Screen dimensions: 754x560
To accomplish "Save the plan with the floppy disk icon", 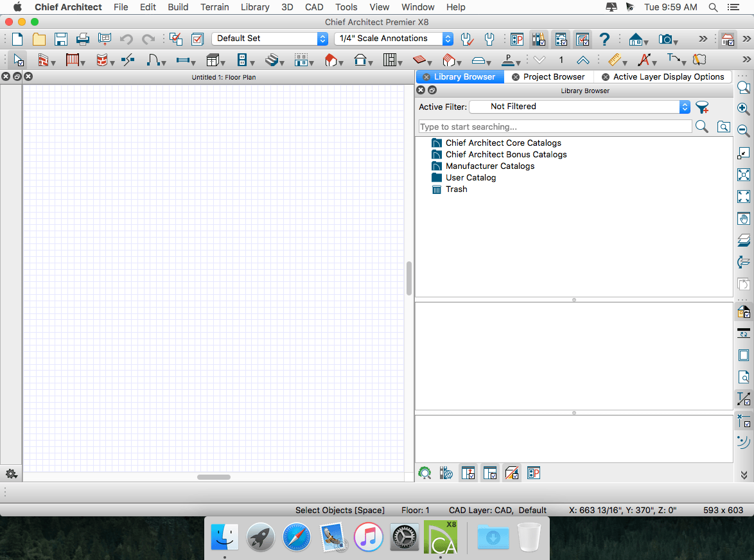I will [x=61, y=39].
